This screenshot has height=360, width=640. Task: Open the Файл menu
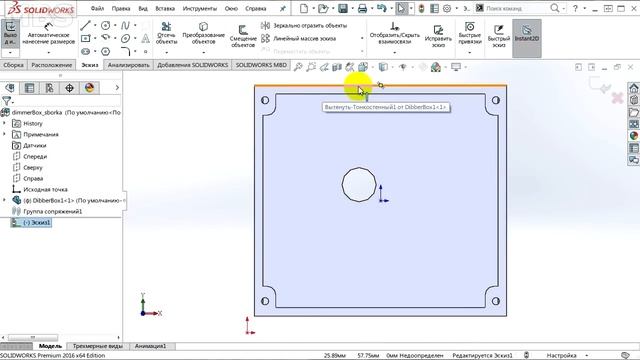click(x=97, y=8)
